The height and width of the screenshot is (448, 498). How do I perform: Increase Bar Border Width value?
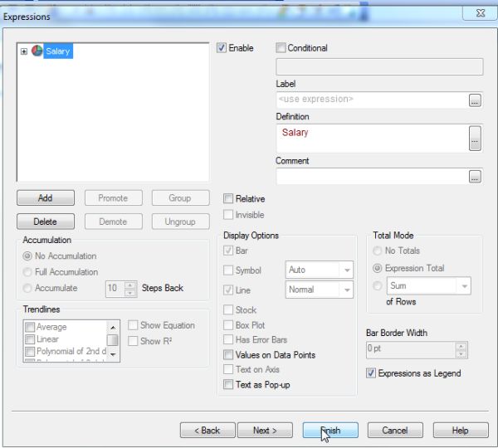461,346
